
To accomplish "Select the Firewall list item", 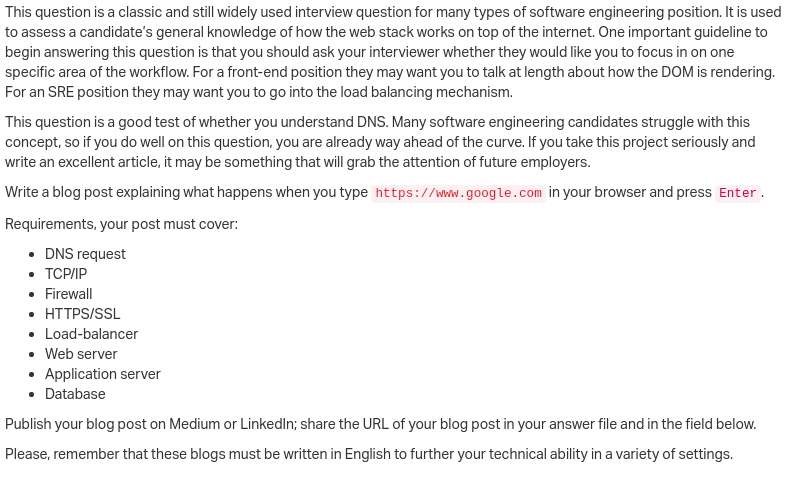I will 69,294.
